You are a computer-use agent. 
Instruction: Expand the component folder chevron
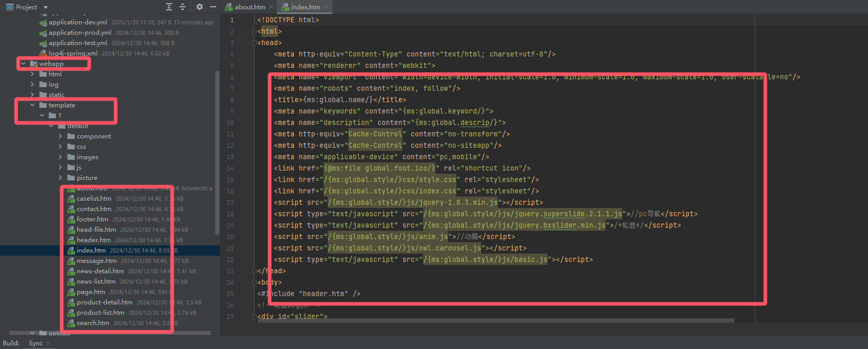pyautogui.click(x=60, y=136)
